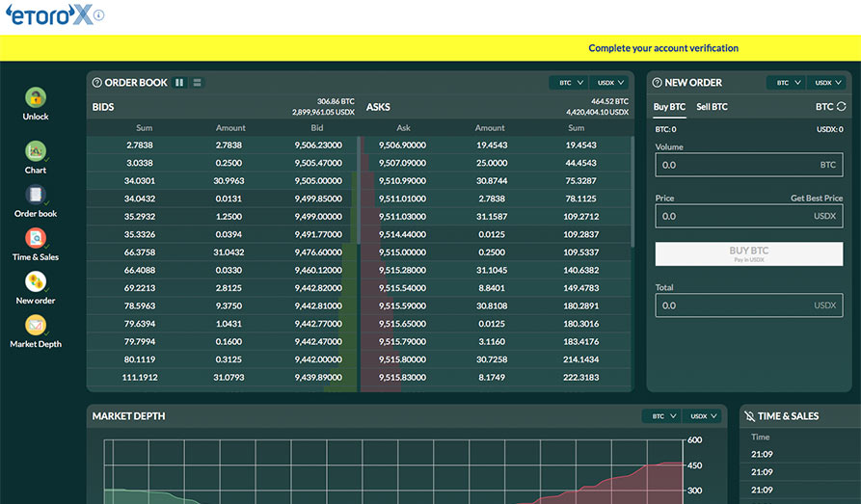
Task: Click the Bid column header
Action: point(317,128)
